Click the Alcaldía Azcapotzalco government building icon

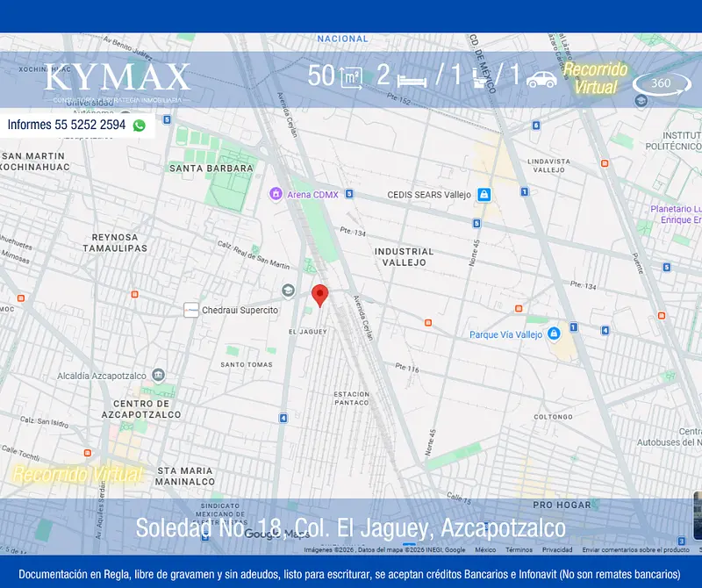click(x=158, y=375)
